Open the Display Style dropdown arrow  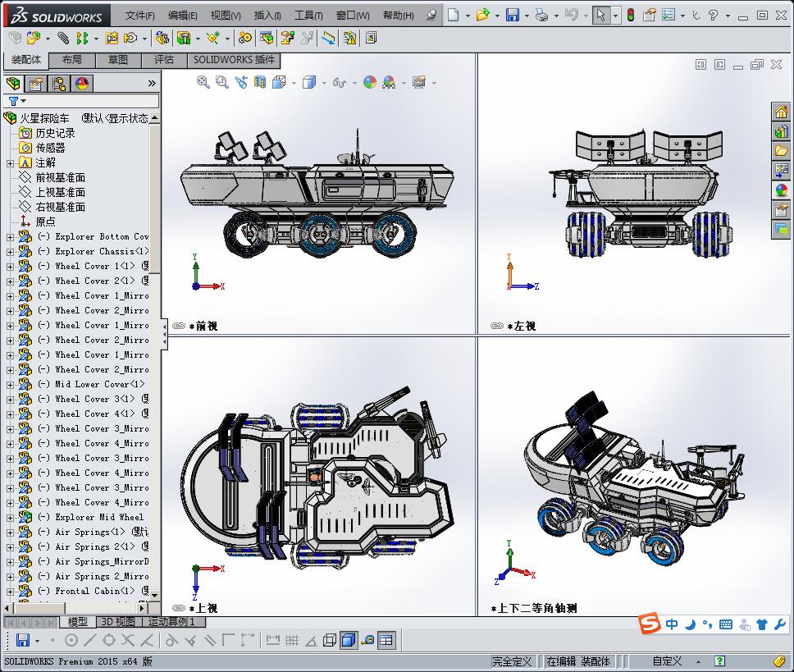click(x=324, y=83)
